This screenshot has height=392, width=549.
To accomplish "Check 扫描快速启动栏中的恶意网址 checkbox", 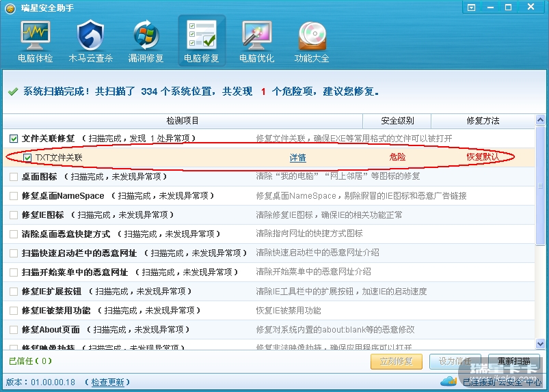I will tap(14, 253).
